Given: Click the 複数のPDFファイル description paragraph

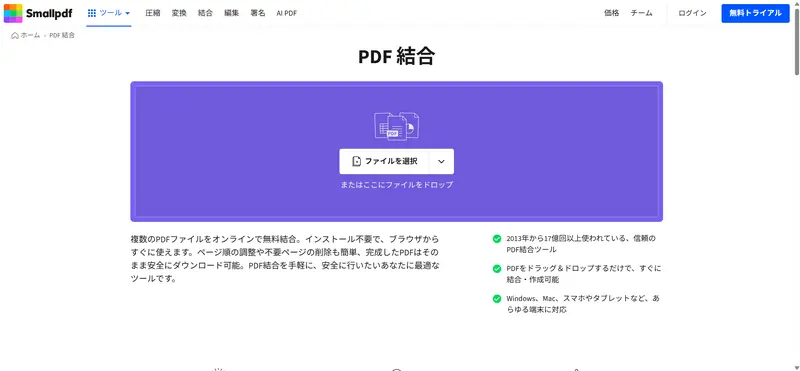Looking at the screenshot, I should pyautogui.click(x=285, y=259).
